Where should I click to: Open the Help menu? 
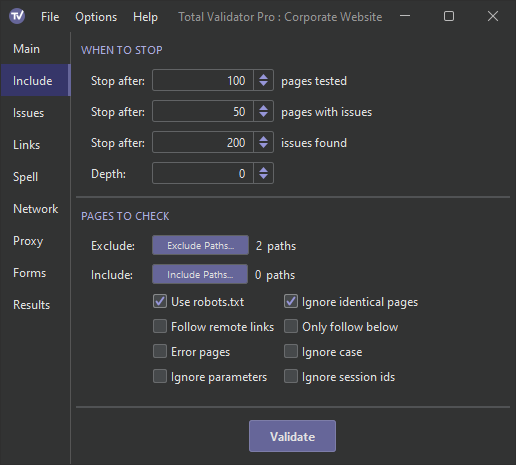pyautogui.click(x=145, y=17)
